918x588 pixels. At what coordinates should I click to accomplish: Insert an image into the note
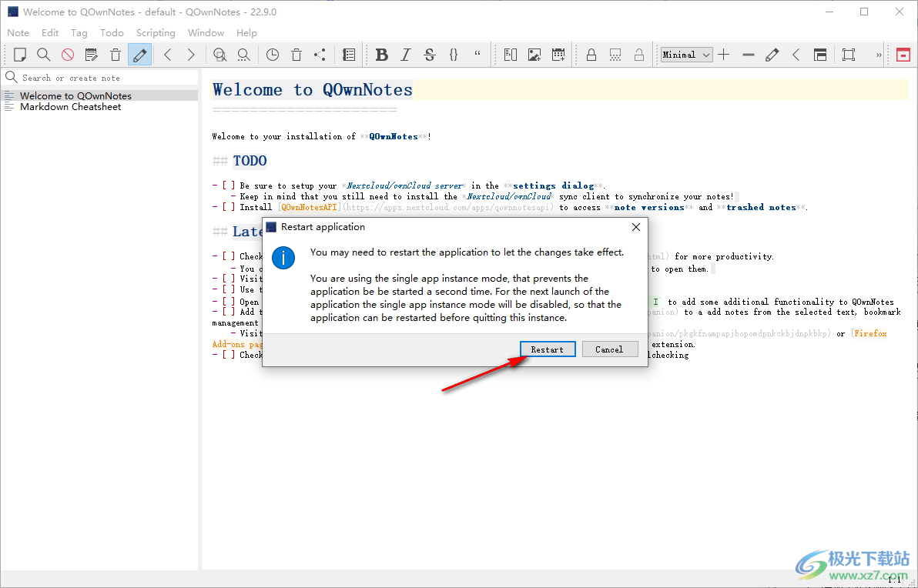point(534,55)
